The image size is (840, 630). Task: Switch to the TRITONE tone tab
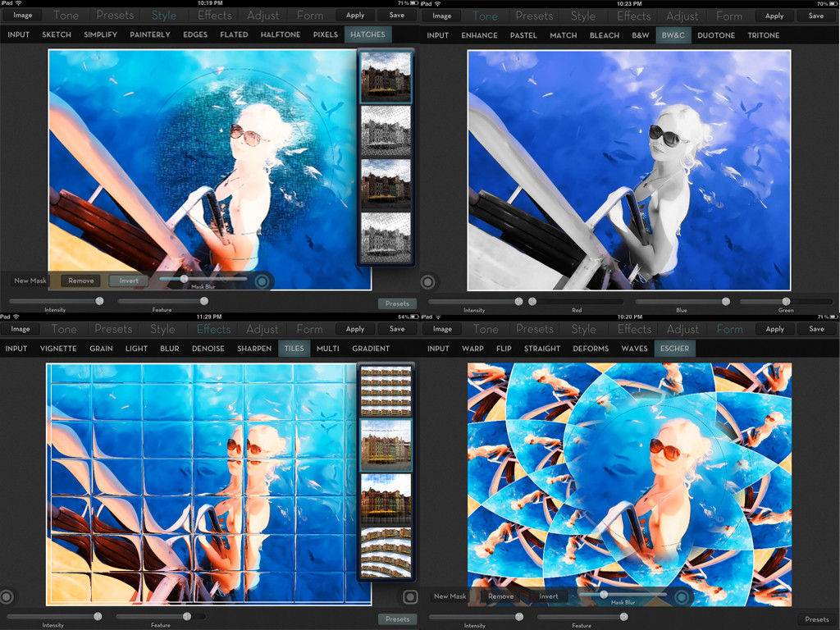tap(764, 35)
